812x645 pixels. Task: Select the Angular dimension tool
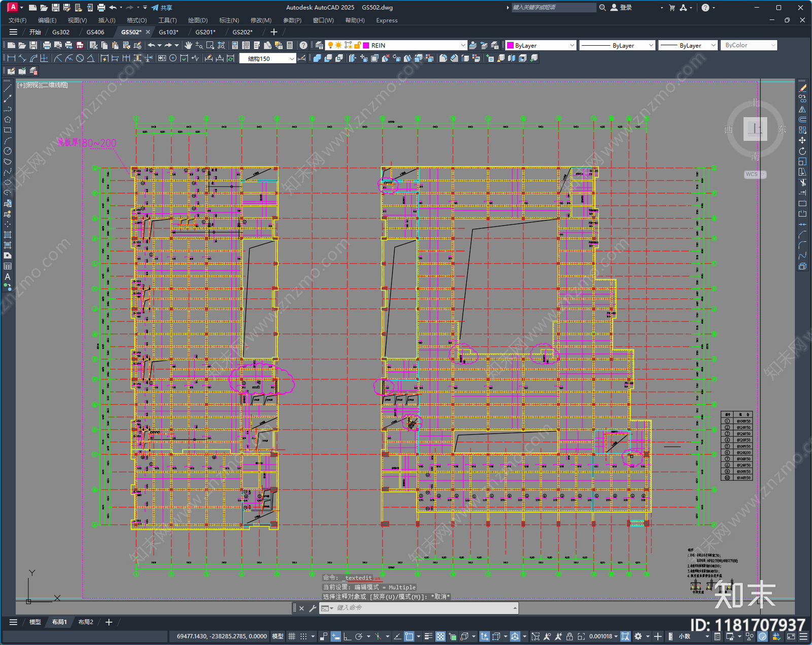pos(90,58)
